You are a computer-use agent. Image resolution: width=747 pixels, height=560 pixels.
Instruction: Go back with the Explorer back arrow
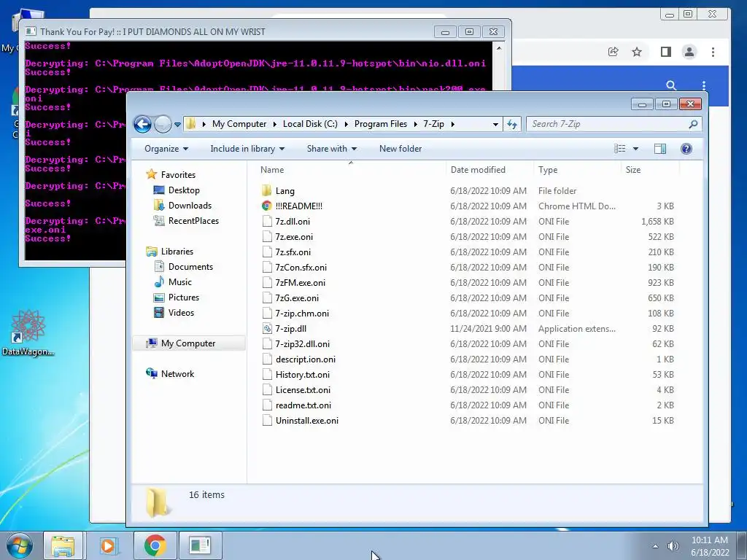click(142, 124)
